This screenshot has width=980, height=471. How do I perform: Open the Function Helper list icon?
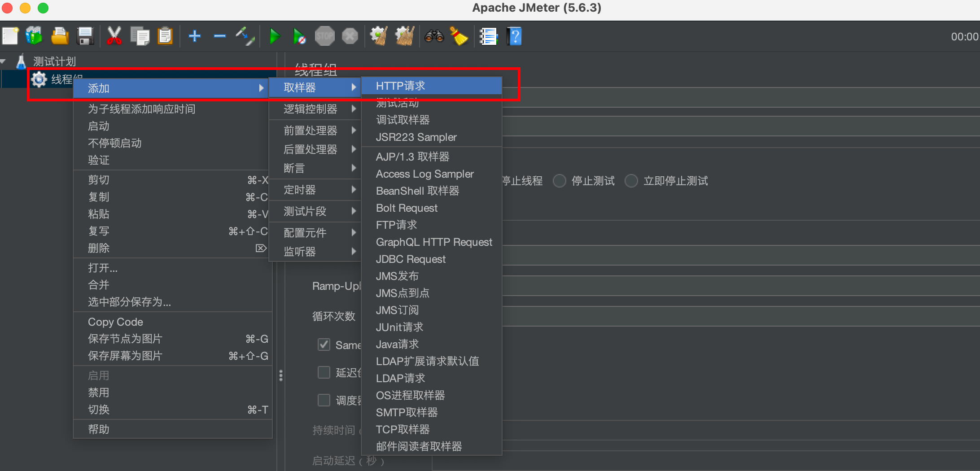click(489, 36)
